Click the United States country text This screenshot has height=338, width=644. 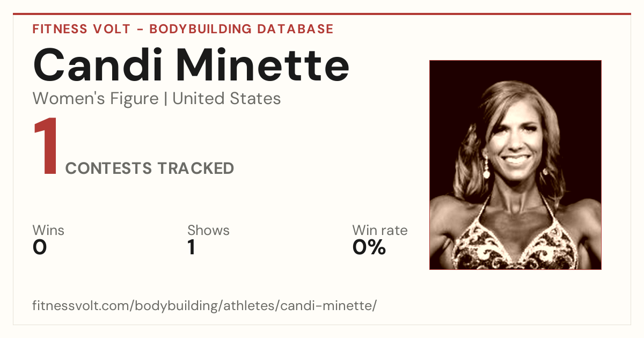[226, 99]
